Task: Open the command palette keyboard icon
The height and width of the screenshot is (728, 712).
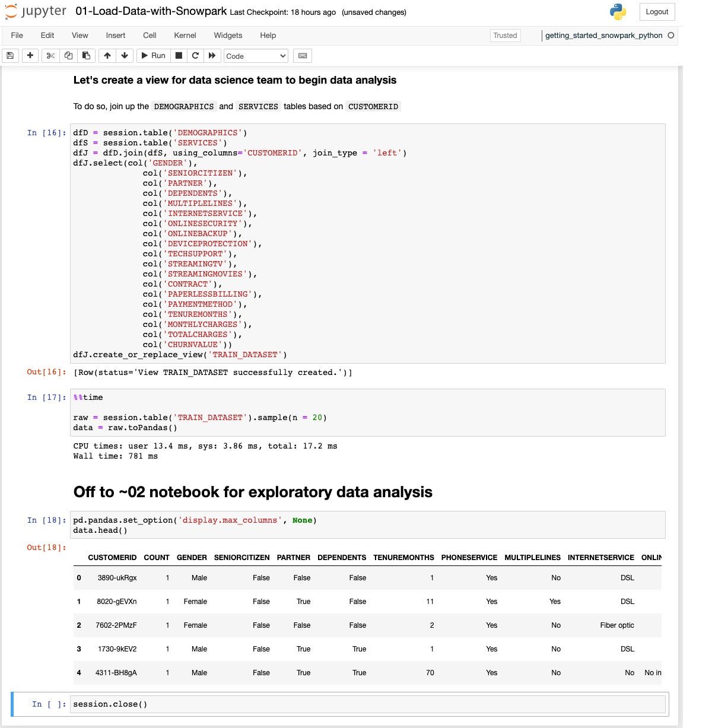Action: tap(303, 56)
